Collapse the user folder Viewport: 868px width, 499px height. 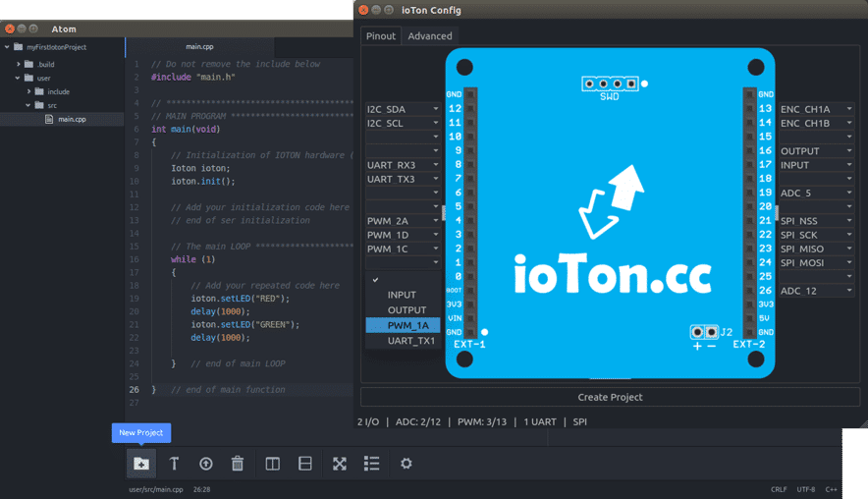(x=18, y=78)
